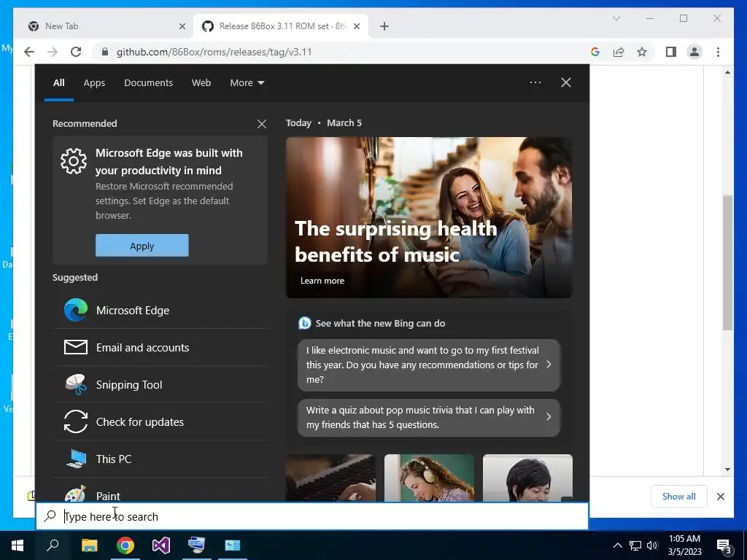
Task: Open search panel options ellipsis
Action: coord(535,82)
